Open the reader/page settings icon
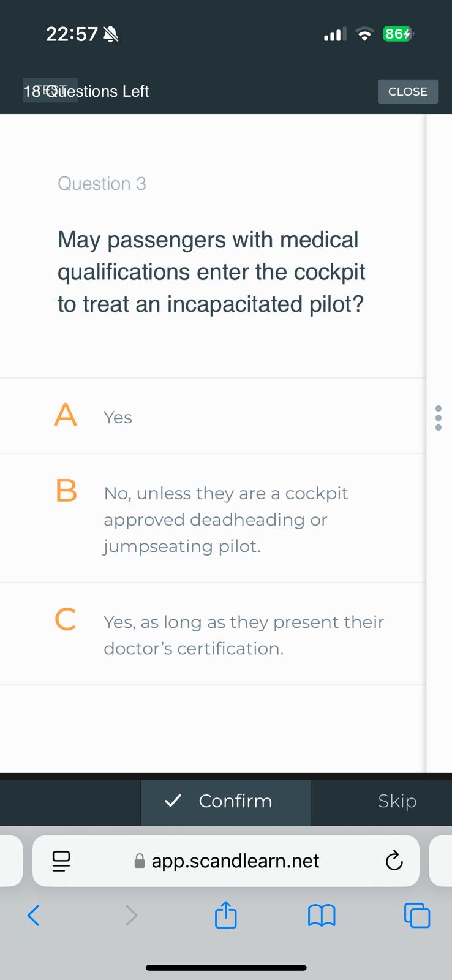Image resolution: width=452 pixels, height=980 pixels. pos(61,861)
